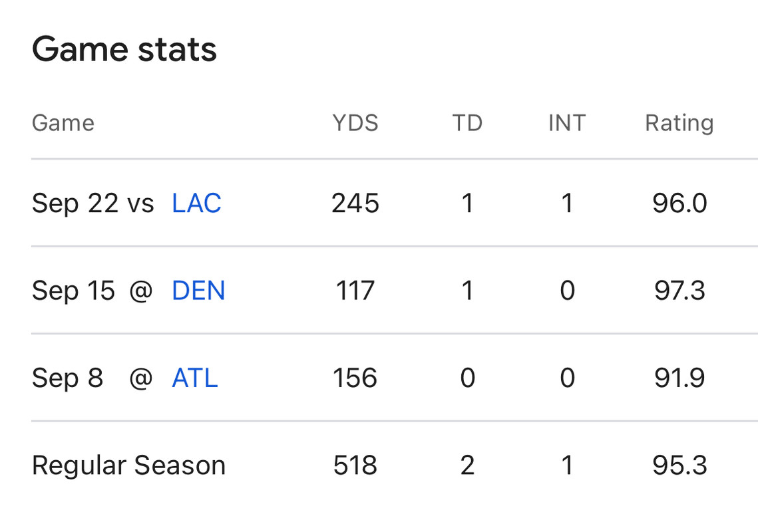Click the Regular Season row label
The width and height of the screenshot is (758, 532).
pyautogui.click(x=129, y=465)
